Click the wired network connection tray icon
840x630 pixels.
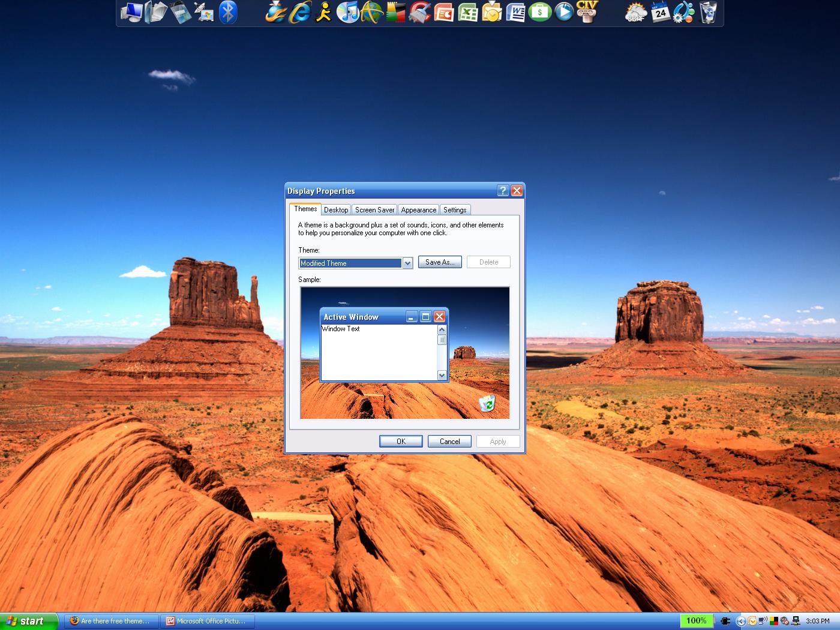click(796, 621)
